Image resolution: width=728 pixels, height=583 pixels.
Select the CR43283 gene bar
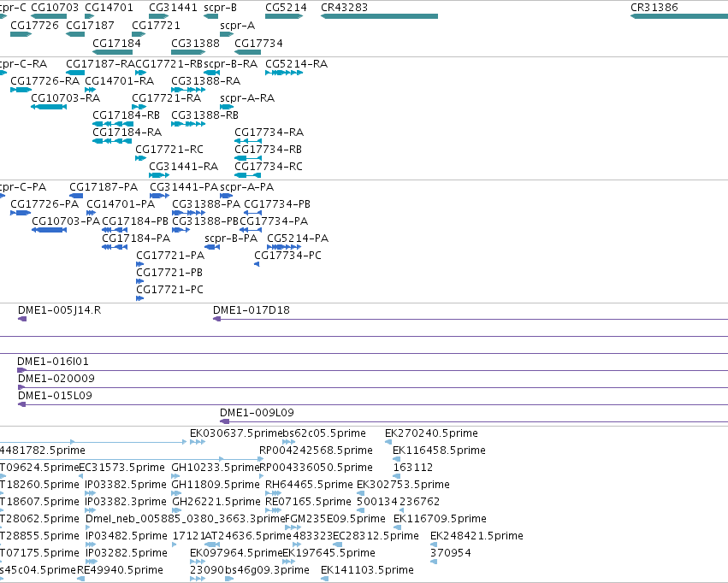(379, 16)
